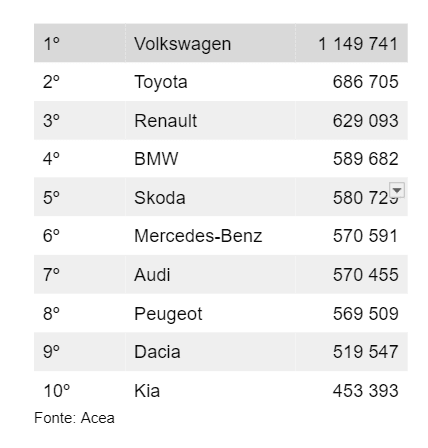Click the Peugeot brand cell

(x=210, y=313)
